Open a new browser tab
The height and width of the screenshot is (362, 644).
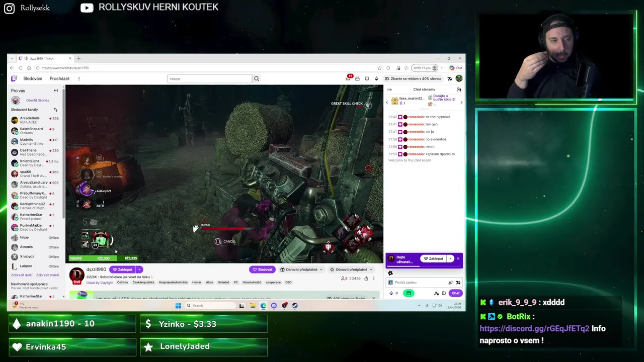(x=78, y=58)
